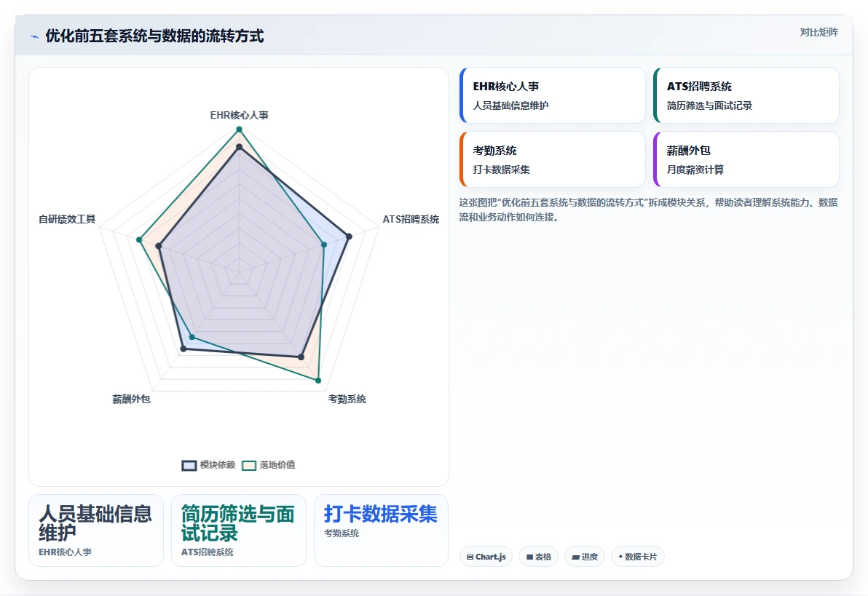Click the Chart.js chip icon

[470, 557]
